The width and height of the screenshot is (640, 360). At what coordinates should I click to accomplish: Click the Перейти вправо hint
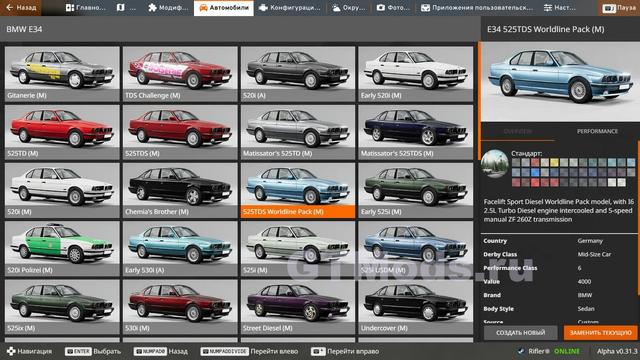pyautogui.click(x=345, y=351)
